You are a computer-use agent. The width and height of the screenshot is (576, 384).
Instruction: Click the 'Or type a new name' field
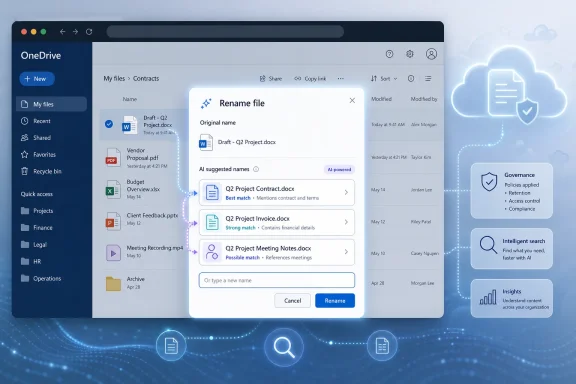click(277, 280)
